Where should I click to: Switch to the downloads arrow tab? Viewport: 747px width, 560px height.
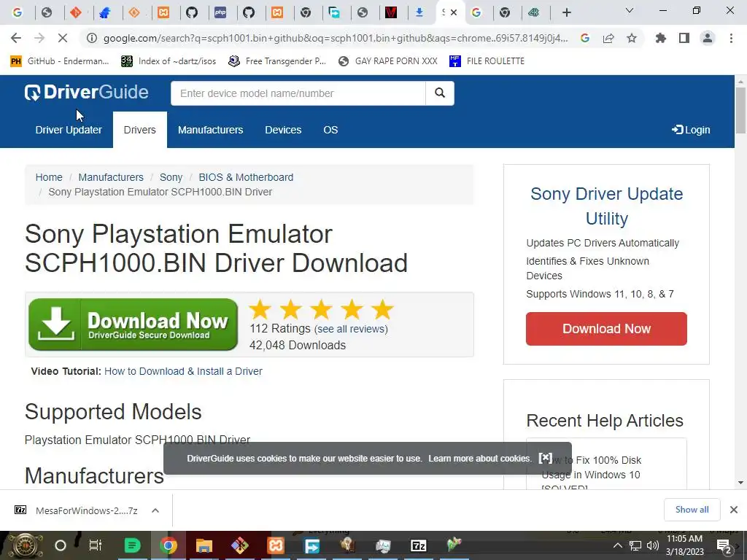419,13
